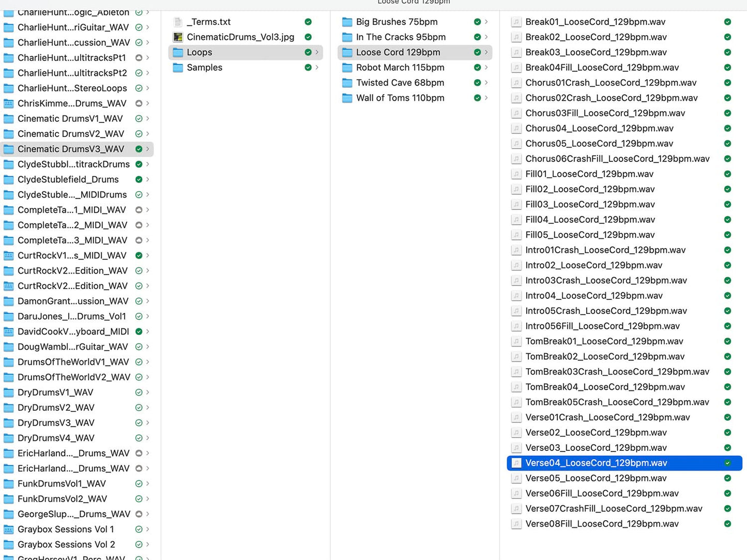Screen dimensions: 747x560
Task: Select the In The Cracks 95bpm folder
Action: tap(401, 37)
